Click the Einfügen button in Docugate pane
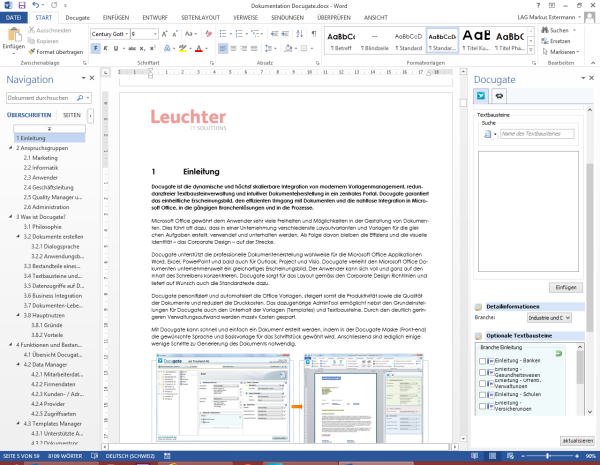 pyautogui.click(x=566, y=287)
